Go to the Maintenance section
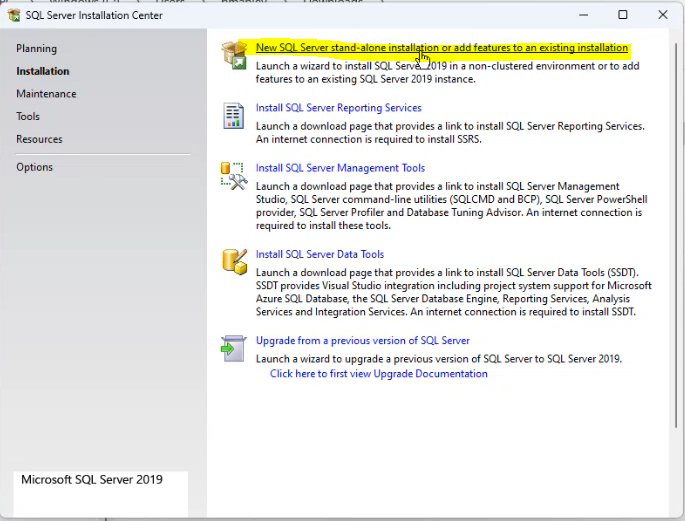Image resolution: width=685 pixels, height=521 pixels. (46, 94)
